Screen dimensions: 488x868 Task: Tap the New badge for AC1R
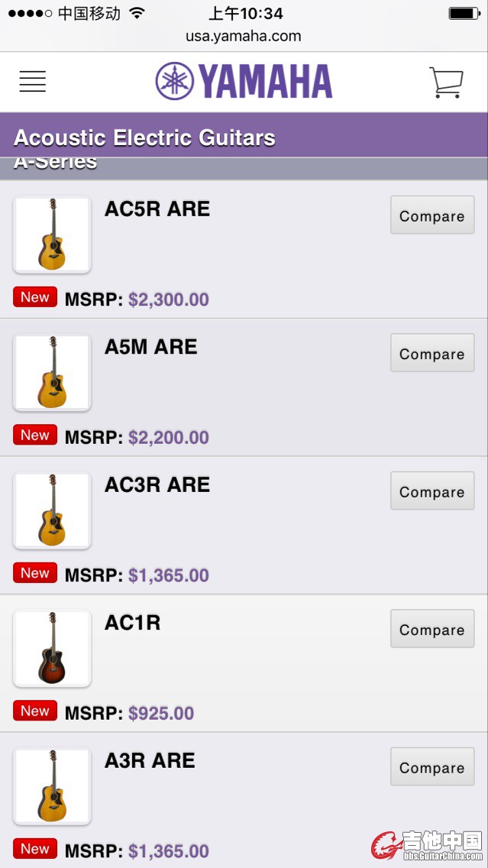35,711
